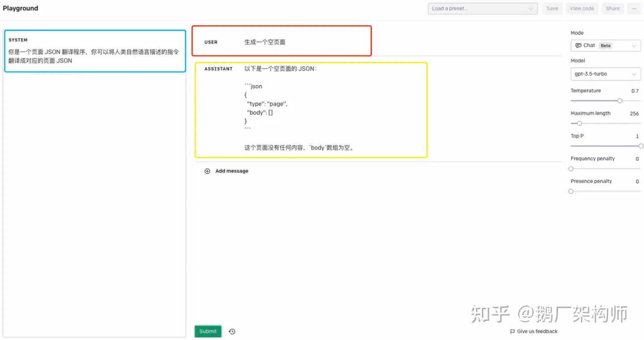The width and height of the screenshot is (644, 340).
Task: Click the Share button
Action: click(x=613, y=8)
